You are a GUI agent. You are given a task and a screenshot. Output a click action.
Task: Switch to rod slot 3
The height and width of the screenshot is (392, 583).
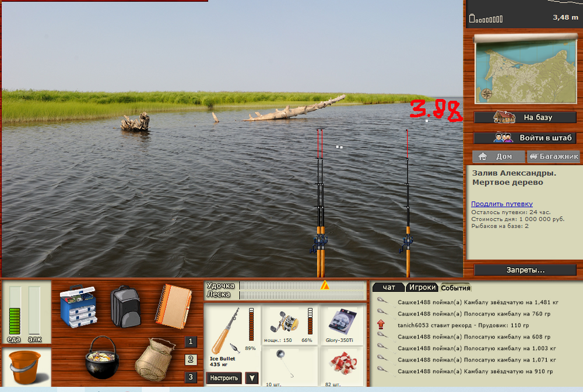point(191,377)
